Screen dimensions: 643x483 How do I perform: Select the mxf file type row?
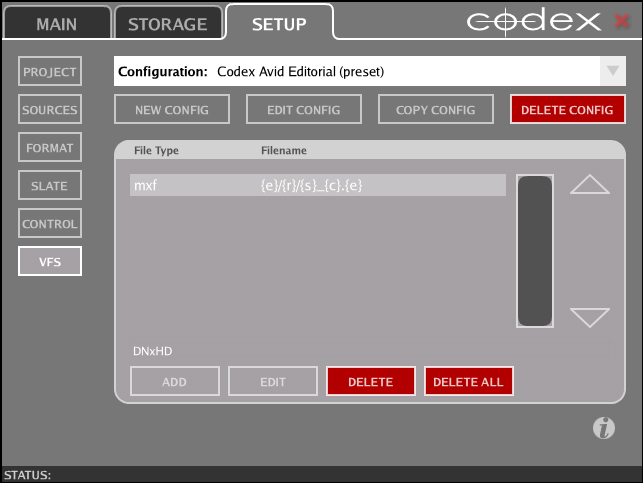[318, 185]
